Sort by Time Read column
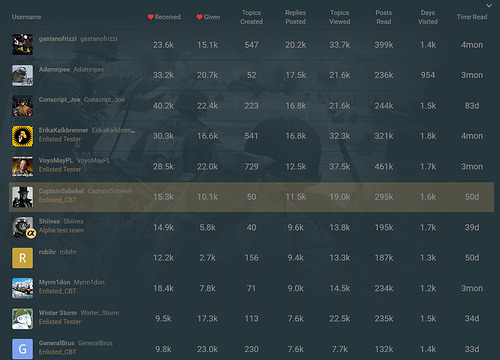Viewport: 500px width, 360px height. [x=472, y=17]
